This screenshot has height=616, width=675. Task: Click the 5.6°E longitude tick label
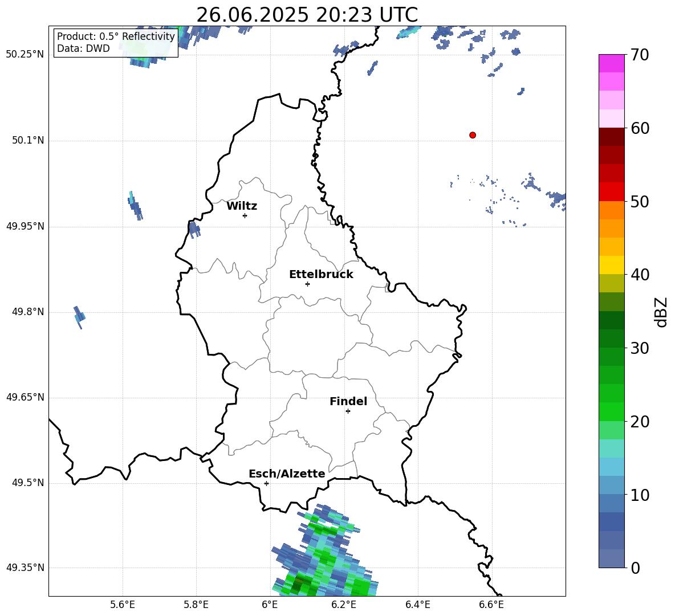(123, 605)
